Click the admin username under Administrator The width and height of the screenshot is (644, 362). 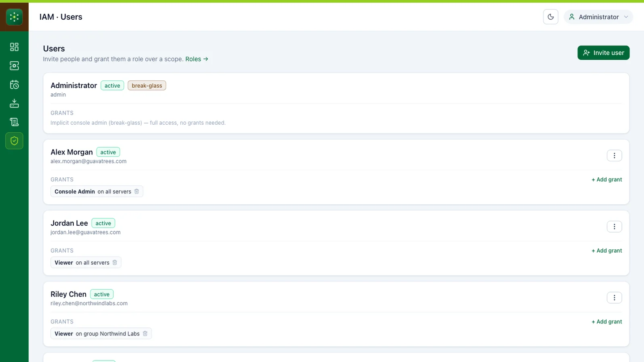58,95
